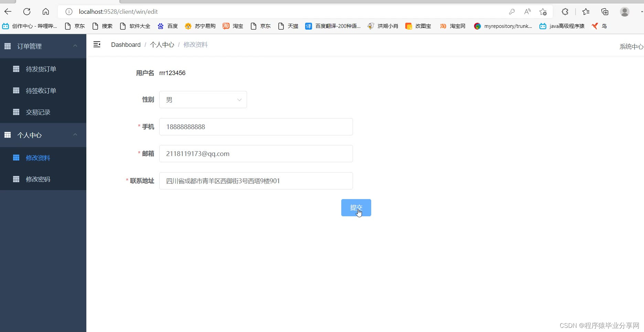Open the java高级程序猿 bookmark
Viewport: 644px width, 332px height.
click(x=562, y=26)
